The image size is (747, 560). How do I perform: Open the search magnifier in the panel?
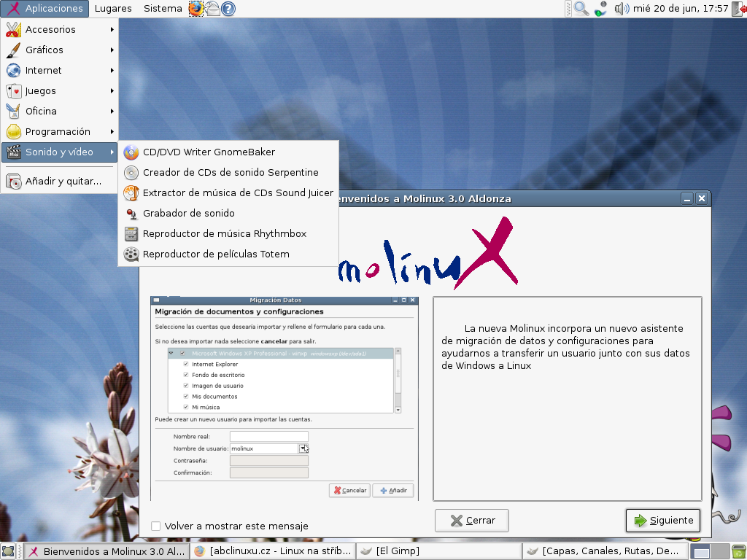point(581,9)
